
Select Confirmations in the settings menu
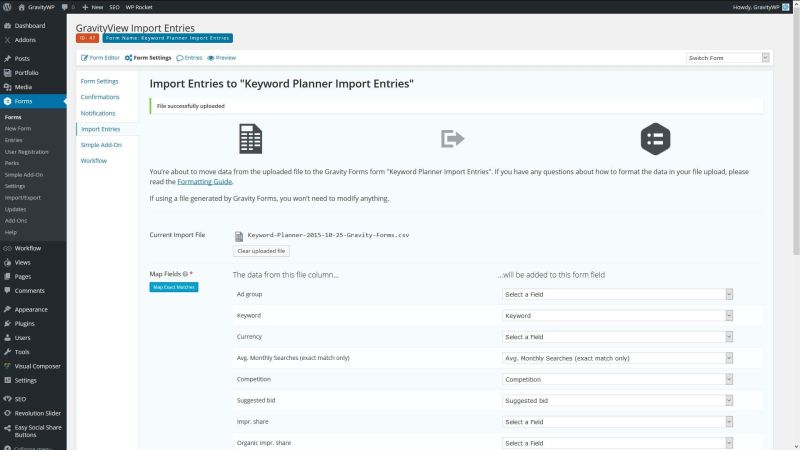[x=100, y=97]
